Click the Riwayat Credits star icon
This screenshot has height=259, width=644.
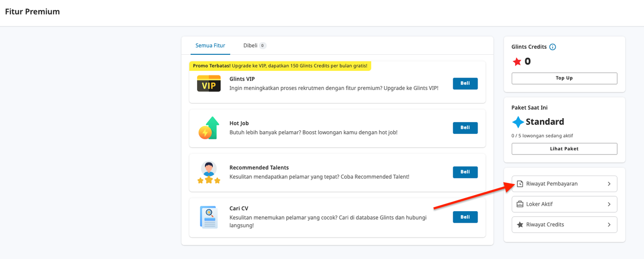coord(520,225)
